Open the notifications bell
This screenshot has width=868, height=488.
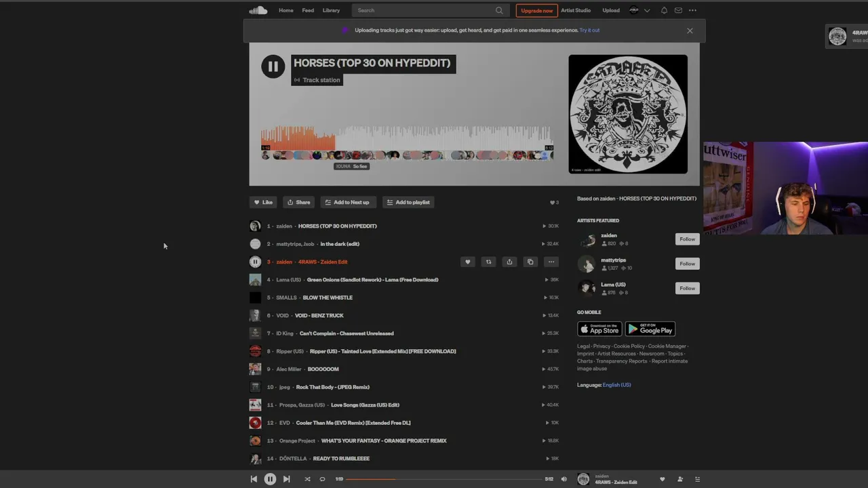664,10
